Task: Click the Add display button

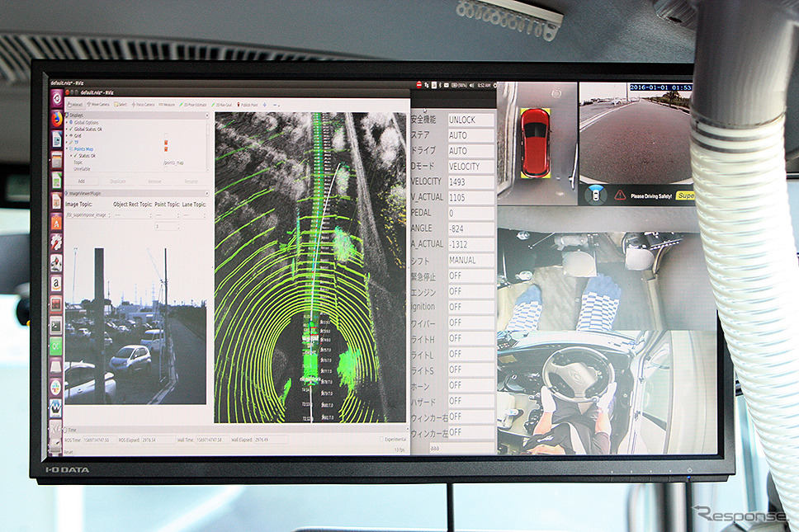Action: tap(82, 181)
